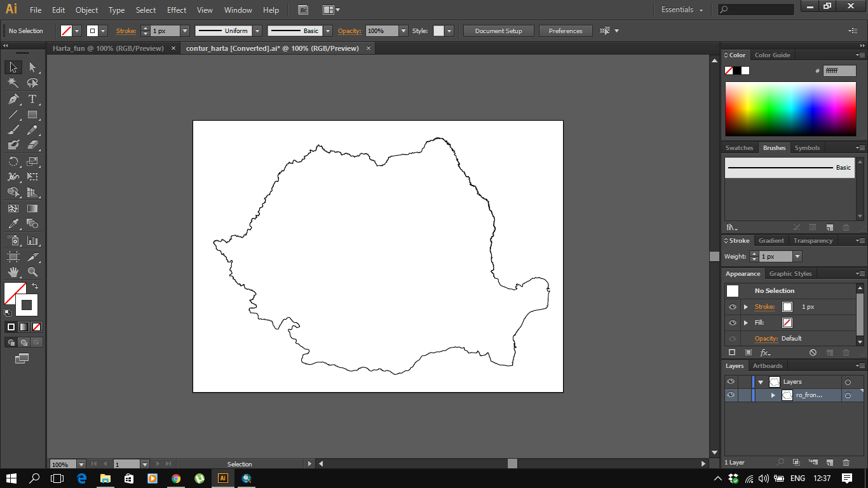Pick the Pencil tool
868x488 pixels.
click(x=32, y=130)
